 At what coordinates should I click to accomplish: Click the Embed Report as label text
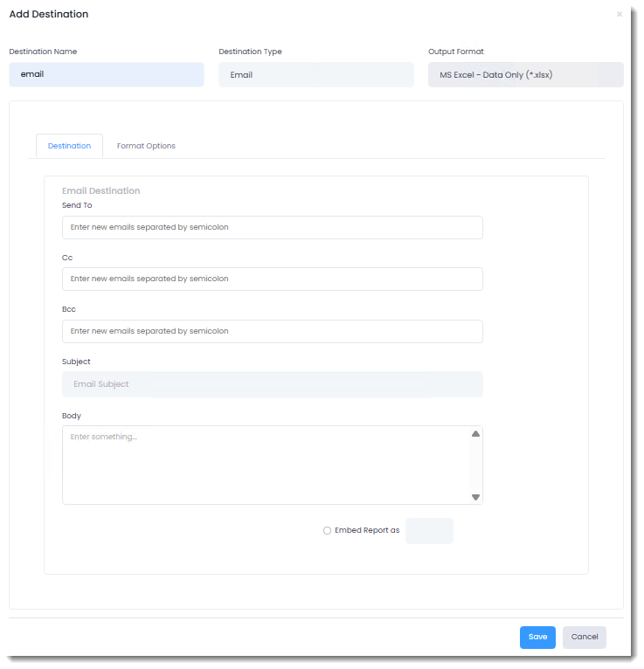coord(367,530)
